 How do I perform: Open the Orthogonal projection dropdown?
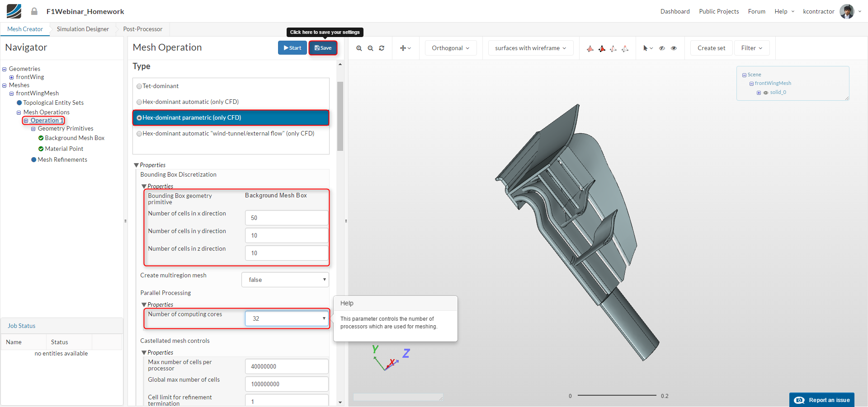(x=450, y=48)
